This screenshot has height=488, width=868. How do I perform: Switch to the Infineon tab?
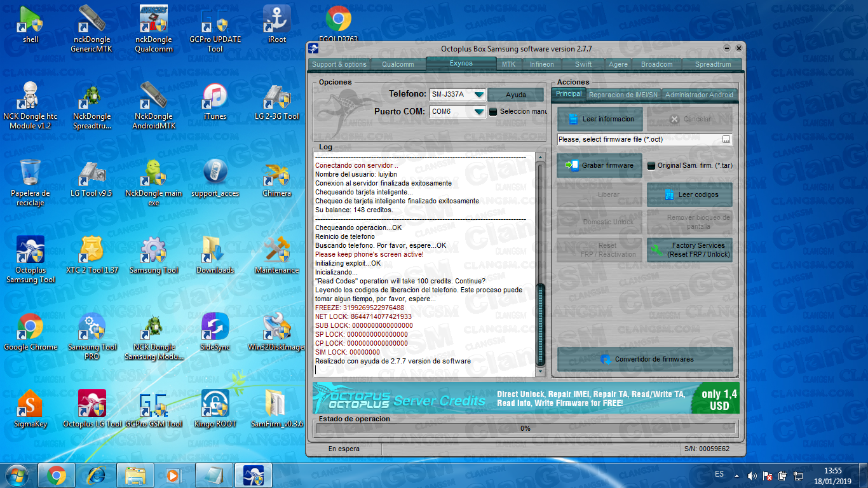541,64
